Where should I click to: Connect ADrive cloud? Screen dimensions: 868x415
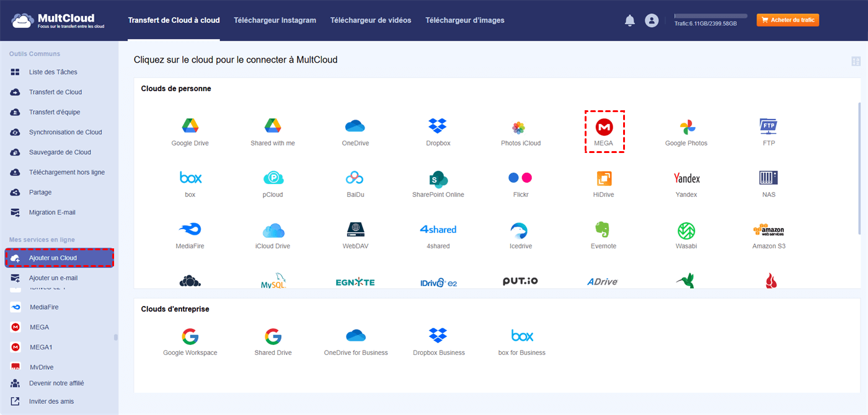(x=603, y=281)
